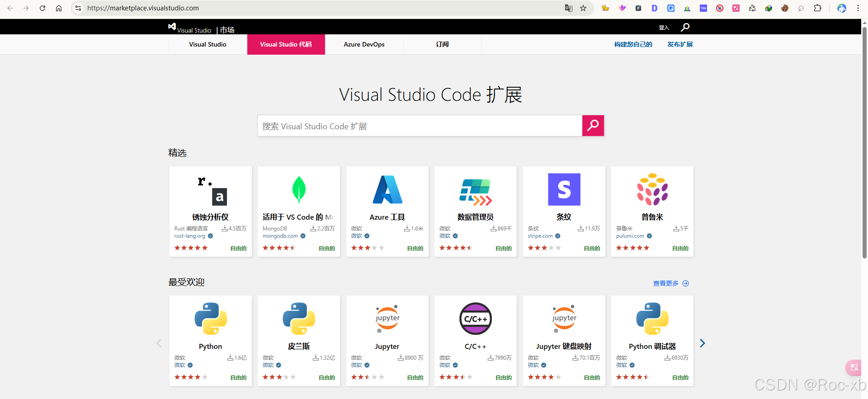Screen dimensions: 868x399
Task: Open the browser extensions puzzle icon
Action: click(x=817, y=8)
